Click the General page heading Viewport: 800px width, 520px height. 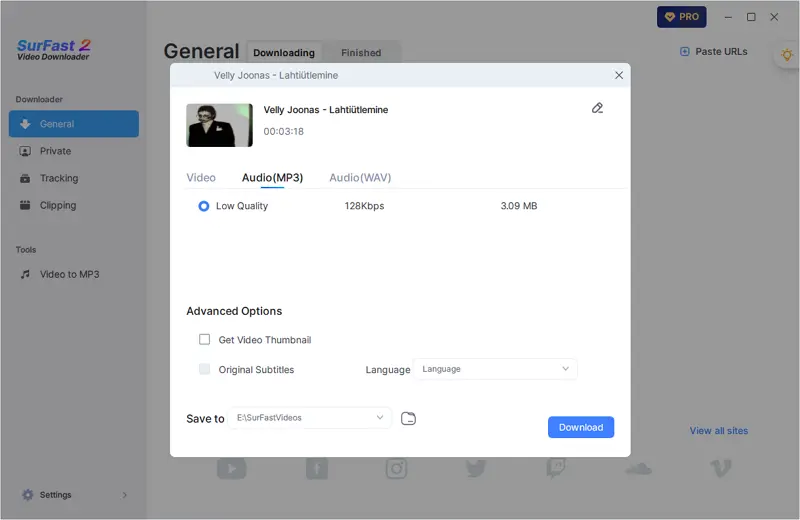click(201, 52)
